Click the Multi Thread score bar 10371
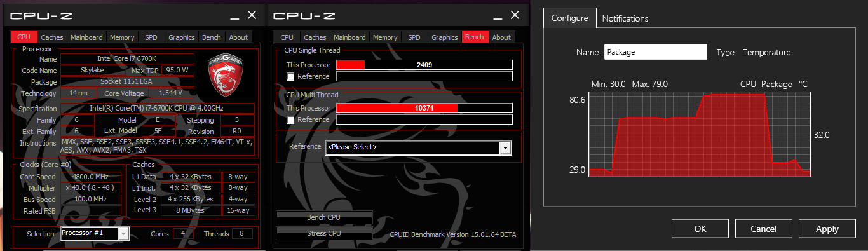Image resolution: width=868 pixels, height=251 pixels. tap(424, 108)
